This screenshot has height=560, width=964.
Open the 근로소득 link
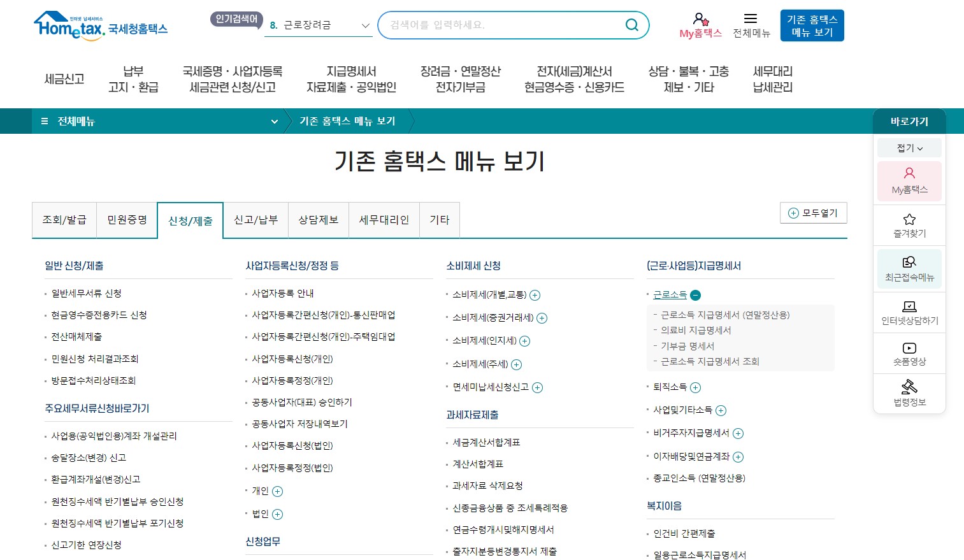point(669,295)
